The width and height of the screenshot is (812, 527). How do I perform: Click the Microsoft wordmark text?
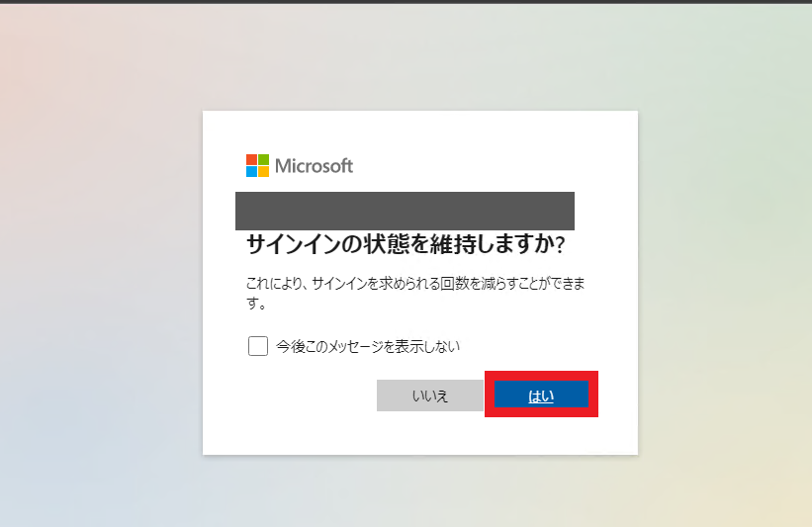point(314,166)
